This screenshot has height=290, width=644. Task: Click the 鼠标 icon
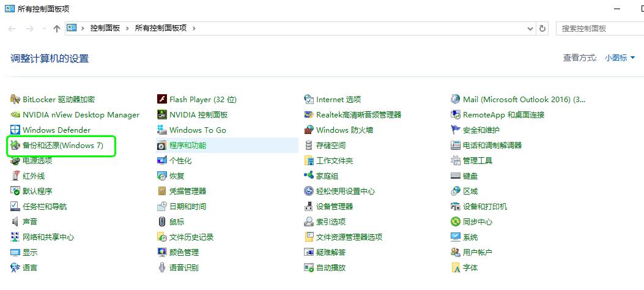162,222
